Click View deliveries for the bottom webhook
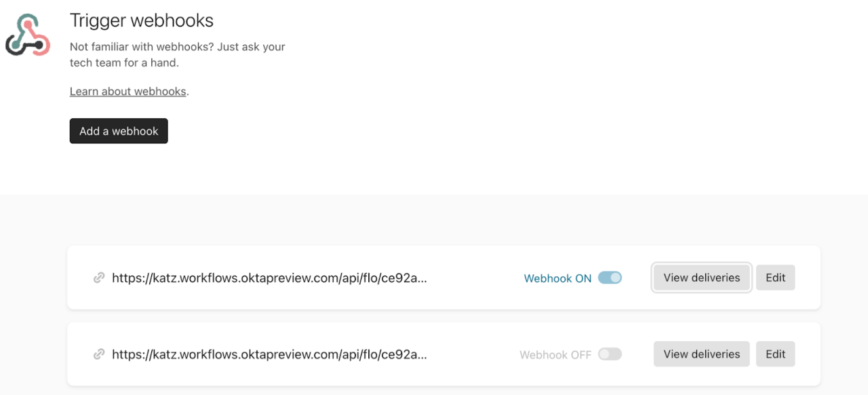 [701, 354]
